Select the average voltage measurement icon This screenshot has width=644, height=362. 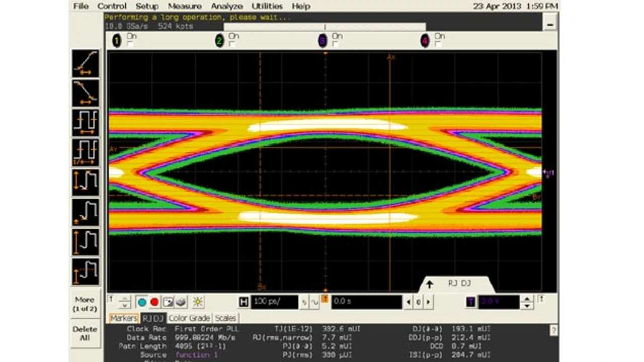86,271
